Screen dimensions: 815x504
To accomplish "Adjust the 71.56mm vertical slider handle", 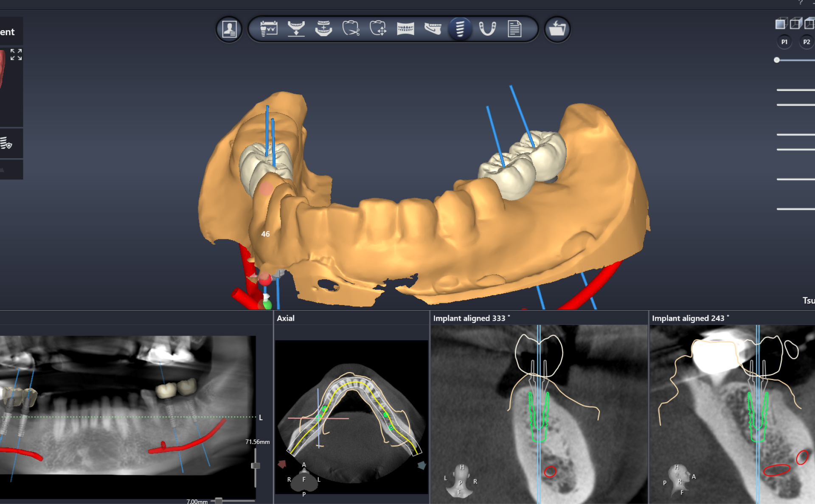I will pos(256,466).
